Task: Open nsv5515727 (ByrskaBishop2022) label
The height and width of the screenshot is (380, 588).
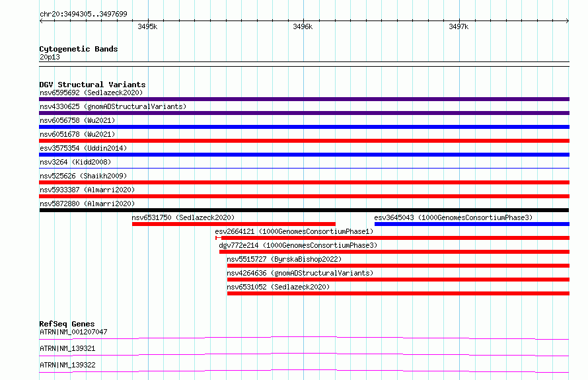Action: pyautogui.click(x=284, y=259)
